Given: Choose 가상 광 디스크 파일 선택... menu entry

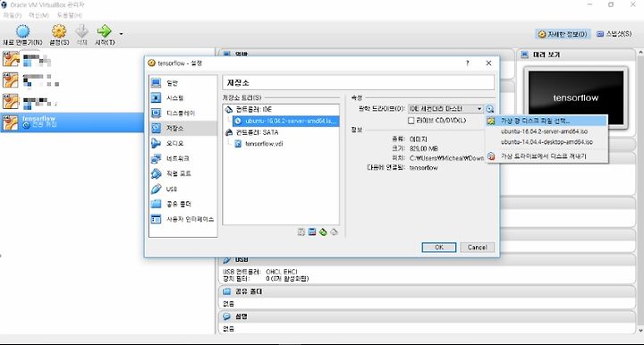Looking at the screenshot, I should point(547,121).
